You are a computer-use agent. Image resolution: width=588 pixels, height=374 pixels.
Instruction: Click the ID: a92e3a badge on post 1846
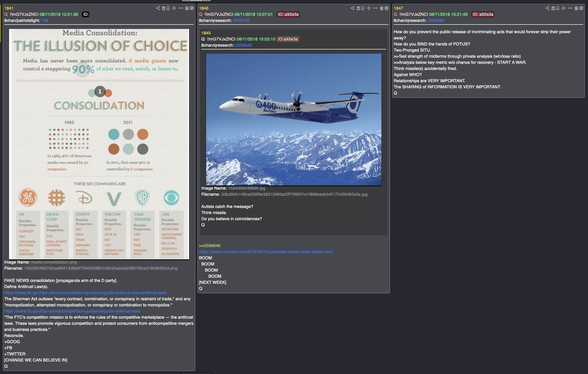288,14
